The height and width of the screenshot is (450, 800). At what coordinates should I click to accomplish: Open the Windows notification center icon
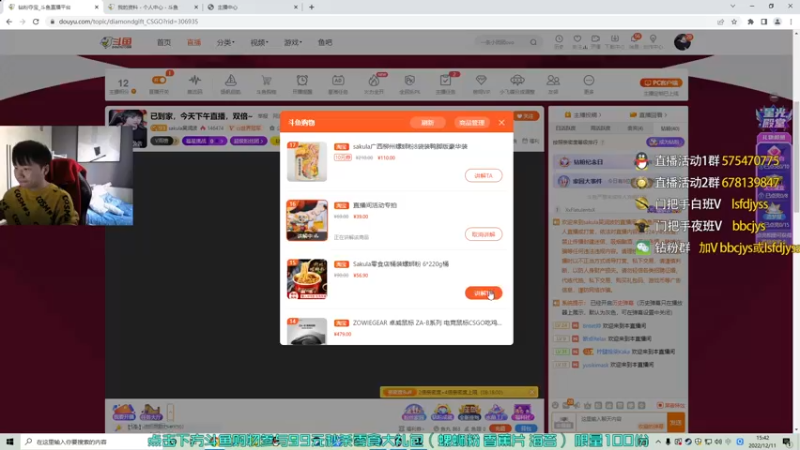(x=787, y=441)
